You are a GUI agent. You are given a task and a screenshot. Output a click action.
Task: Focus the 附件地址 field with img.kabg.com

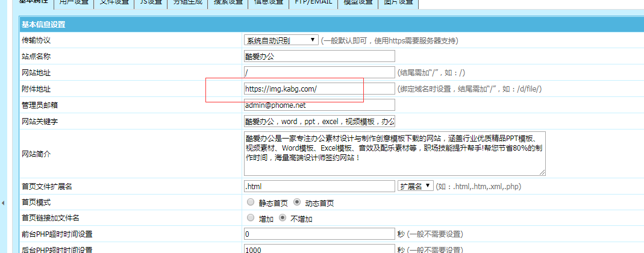[319, 89]
